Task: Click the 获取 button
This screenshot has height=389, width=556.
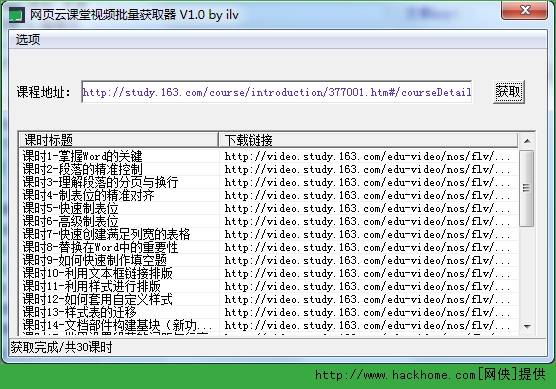Action: 509,92
